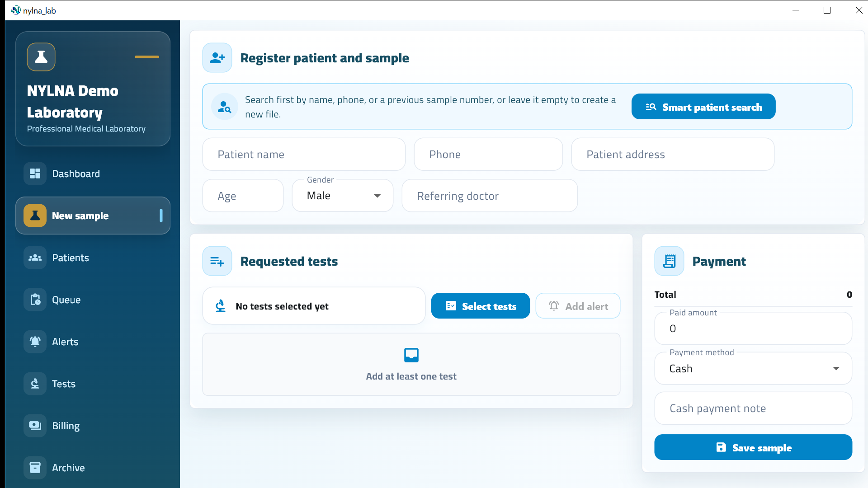Click the Paid amount field
The image size is (868, 488).
pyautogui.click(x=753, y=328)
